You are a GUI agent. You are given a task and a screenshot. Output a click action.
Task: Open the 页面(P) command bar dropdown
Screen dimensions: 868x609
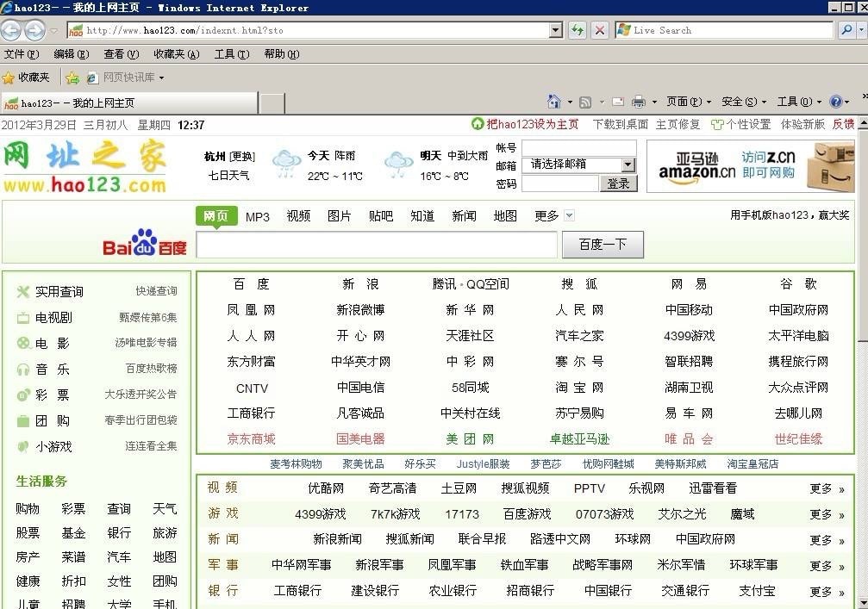click(688, 102)
